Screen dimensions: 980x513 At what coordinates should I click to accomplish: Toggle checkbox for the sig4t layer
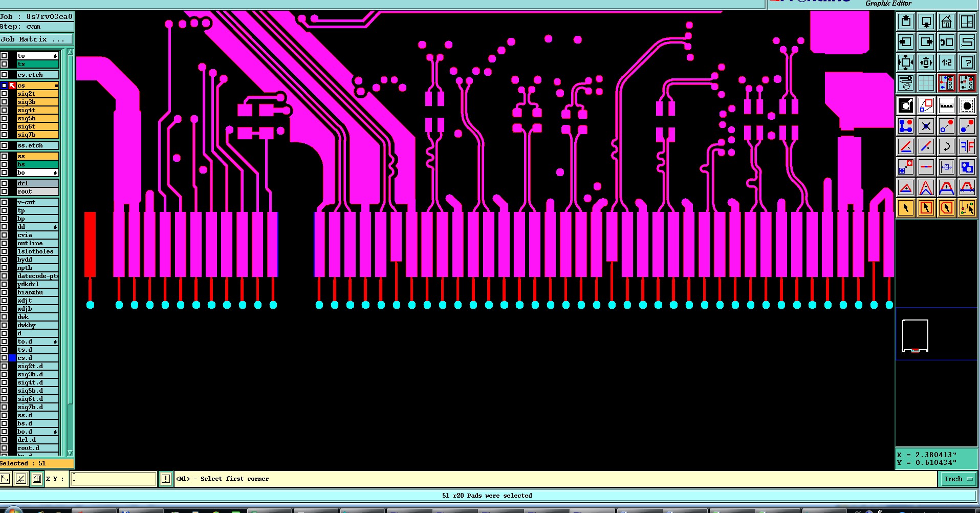(x=4, y=110)
